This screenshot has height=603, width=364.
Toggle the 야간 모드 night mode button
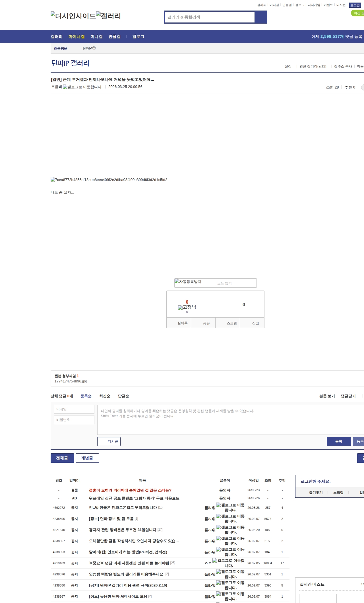click(x=358, y=13)
